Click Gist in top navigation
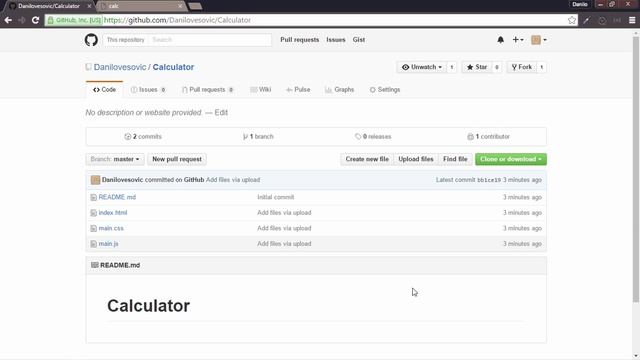This screenshot has width=640, height=360. (x=359, y=40)
